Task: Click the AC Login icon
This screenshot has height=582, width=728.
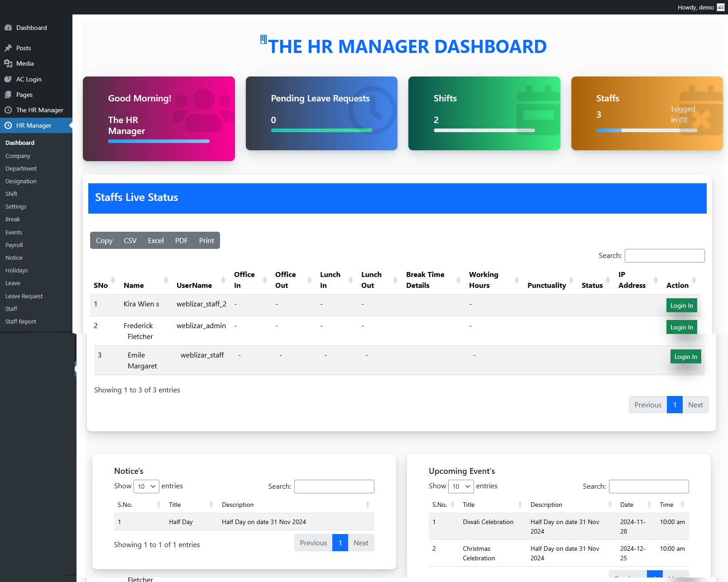Action: pos(8,79)
